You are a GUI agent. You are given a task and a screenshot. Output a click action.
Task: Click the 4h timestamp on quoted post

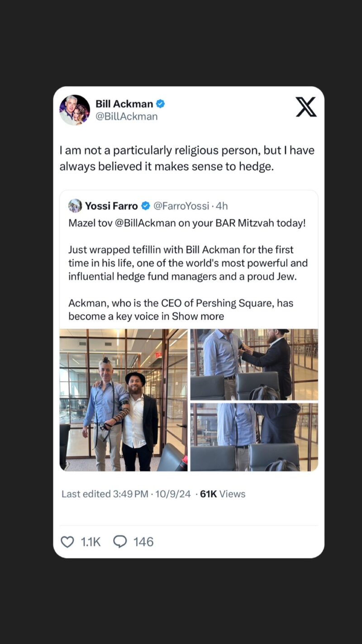point(222,206)
